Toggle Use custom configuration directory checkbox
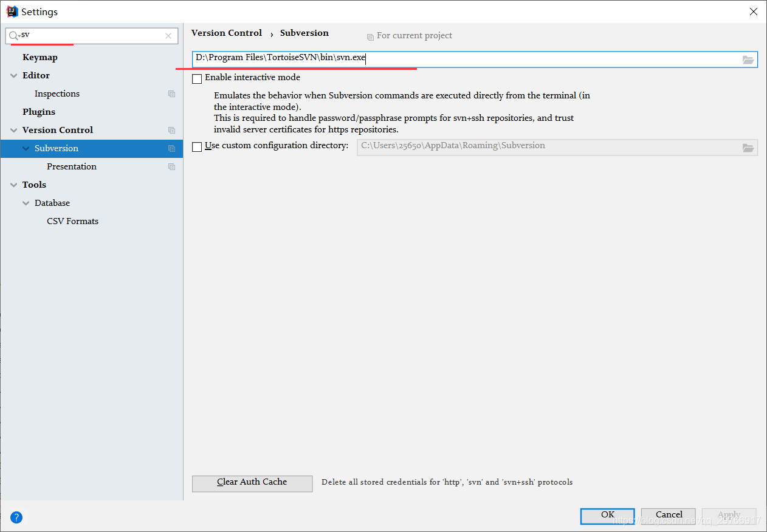This screenshot has width=767, height=532. (197, 146)
